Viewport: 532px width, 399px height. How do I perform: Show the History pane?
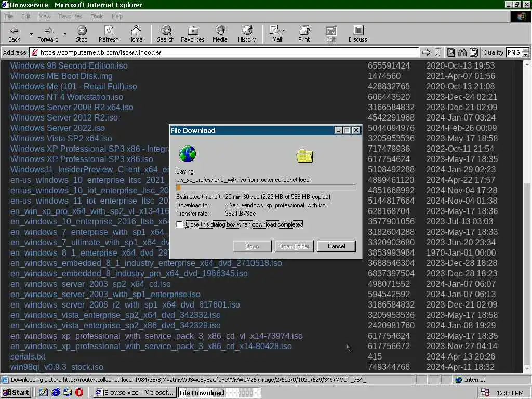coord(247,34)
